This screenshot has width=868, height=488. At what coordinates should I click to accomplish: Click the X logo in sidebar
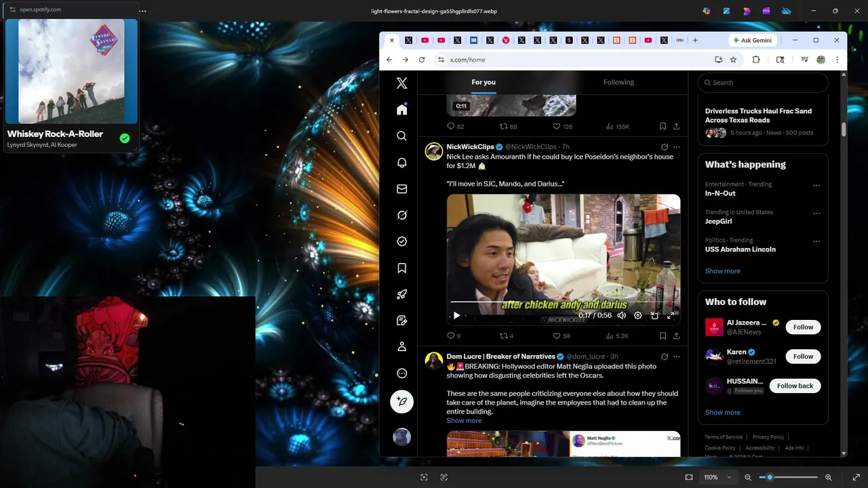(x=402, y=83)
